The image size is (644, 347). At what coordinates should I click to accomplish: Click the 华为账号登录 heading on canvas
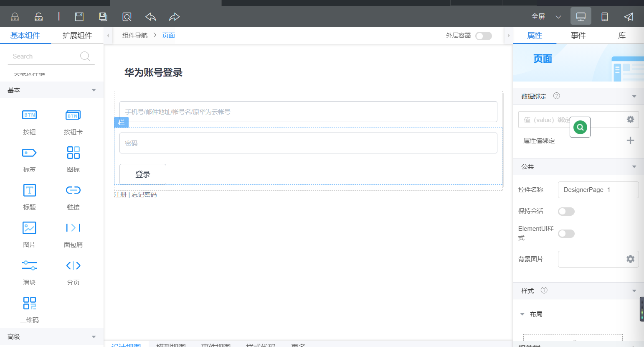153,73
